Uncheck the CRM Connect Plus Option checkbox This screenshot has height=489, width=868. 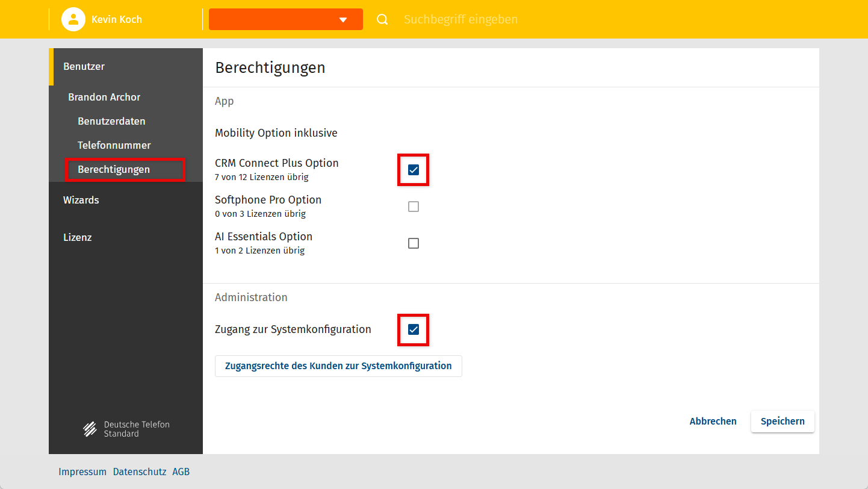(x=414, y=170)
